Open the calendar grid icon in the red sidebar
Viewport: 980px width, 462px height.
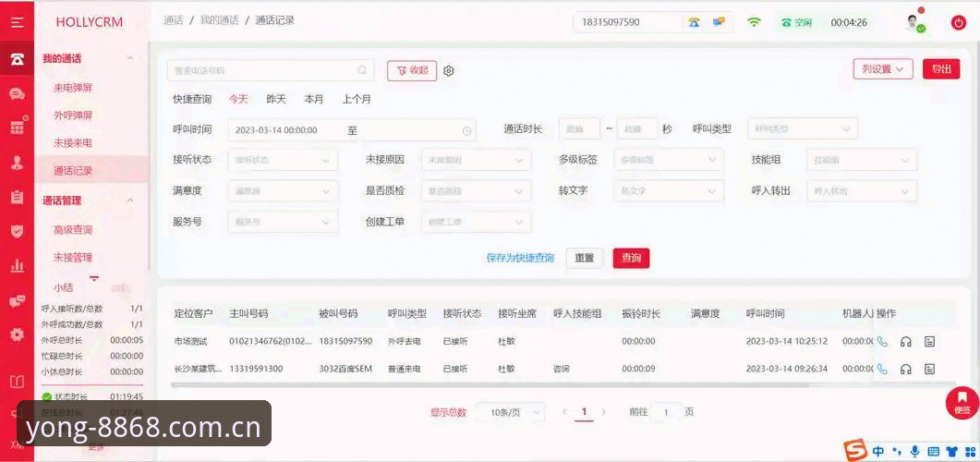coord(17,128)
